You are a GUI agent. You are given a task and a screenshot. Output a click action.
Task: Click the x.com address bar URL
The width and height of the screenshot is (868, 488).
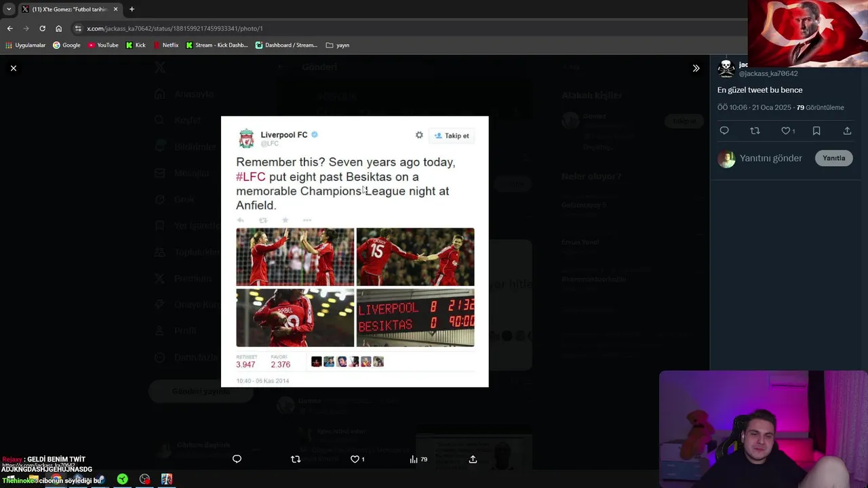(174, 28)
